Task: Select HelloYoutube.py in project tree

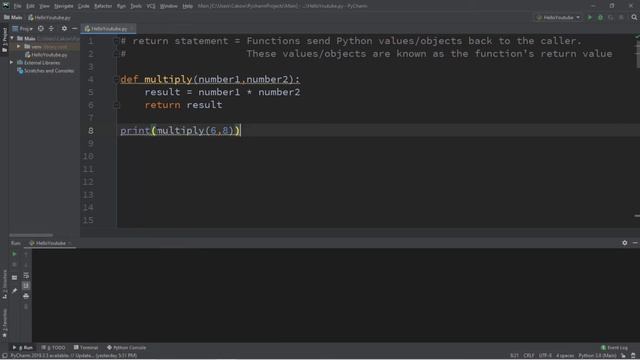Action: [x=46, y=55]
